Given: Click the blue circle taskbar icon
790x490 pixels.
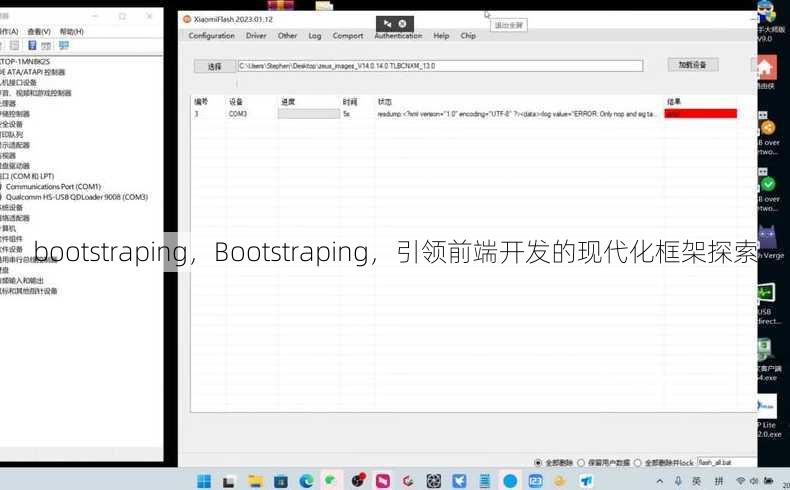Looking at the screenshot, I should (510, 481).
